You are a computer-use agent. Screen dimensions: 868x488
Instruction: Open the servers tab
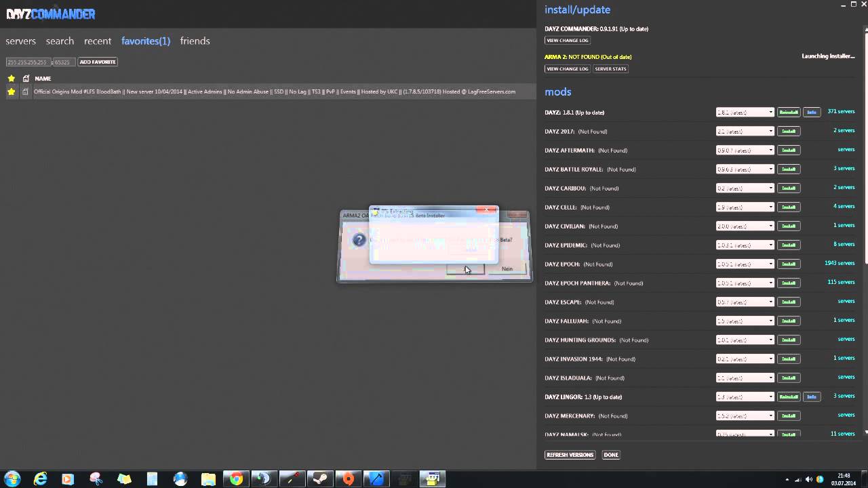point(20,41)
